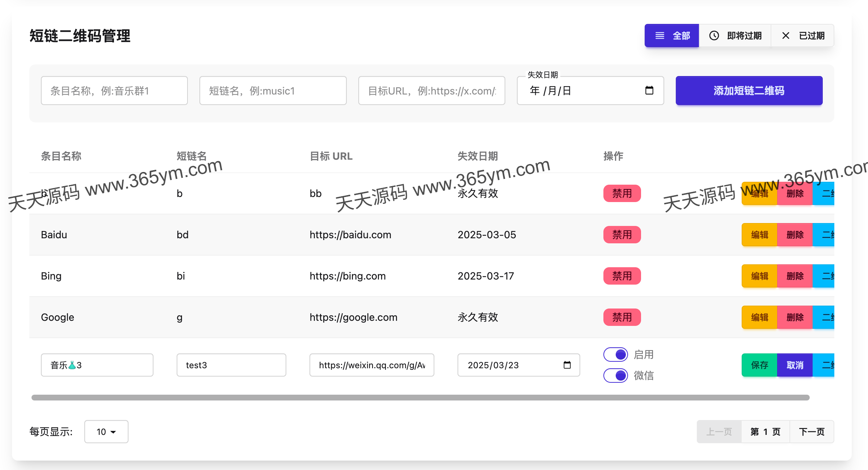868x470 pixels.
Task: Turn off the 启用 toggle
Action: click(615, 354)
